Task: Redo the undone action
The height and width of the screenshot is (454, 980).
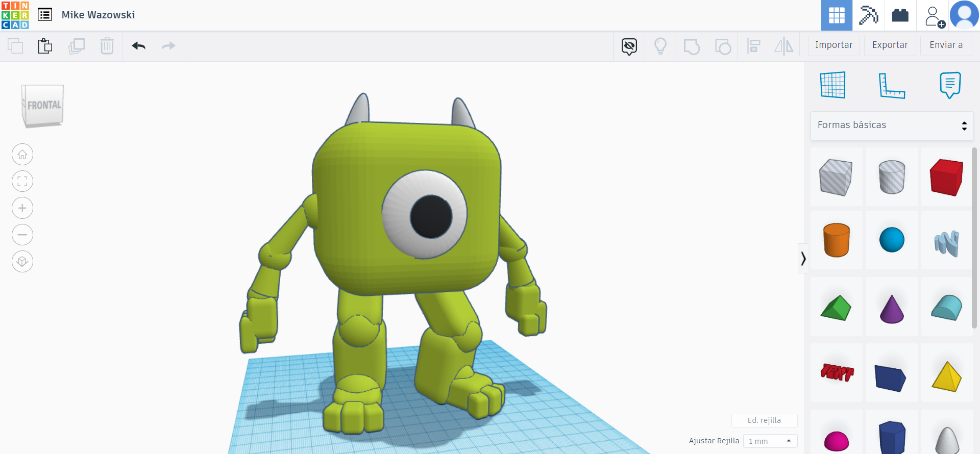Action: click(168, 46)
